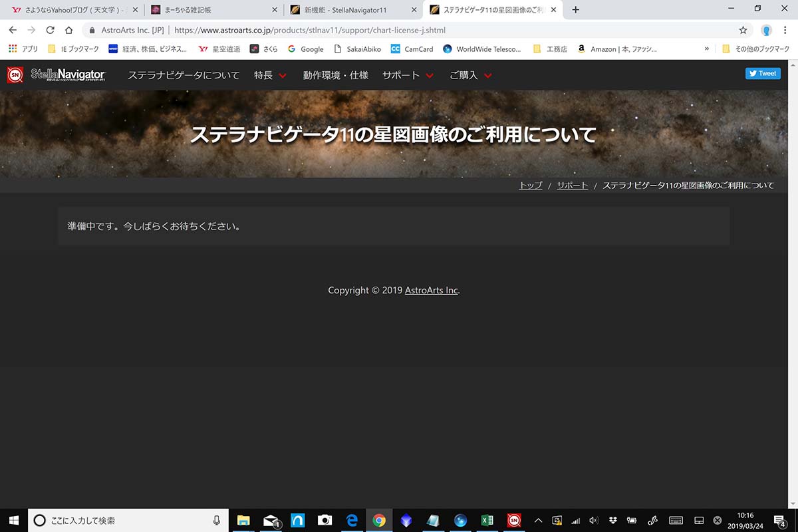Click the StellaNavigator logo
Screen dimensions: 798x532
(56, 74)
